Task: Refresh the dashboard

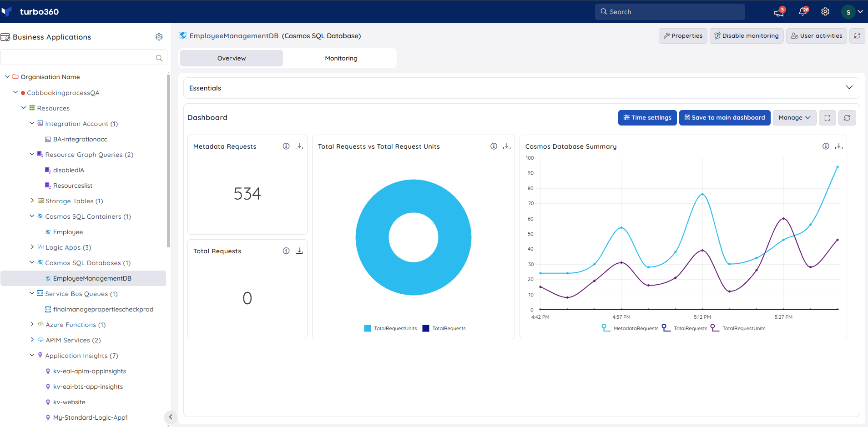Action: (x=847, y=118)
